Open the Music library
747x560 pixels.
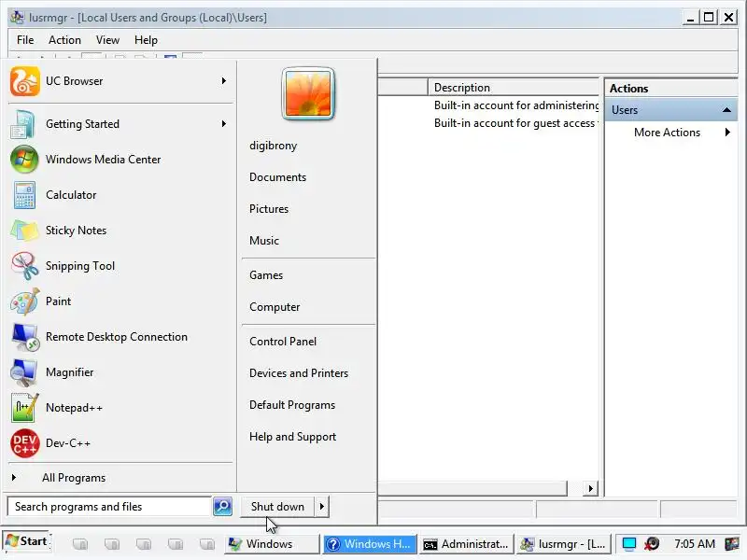[x=264, y=241]
